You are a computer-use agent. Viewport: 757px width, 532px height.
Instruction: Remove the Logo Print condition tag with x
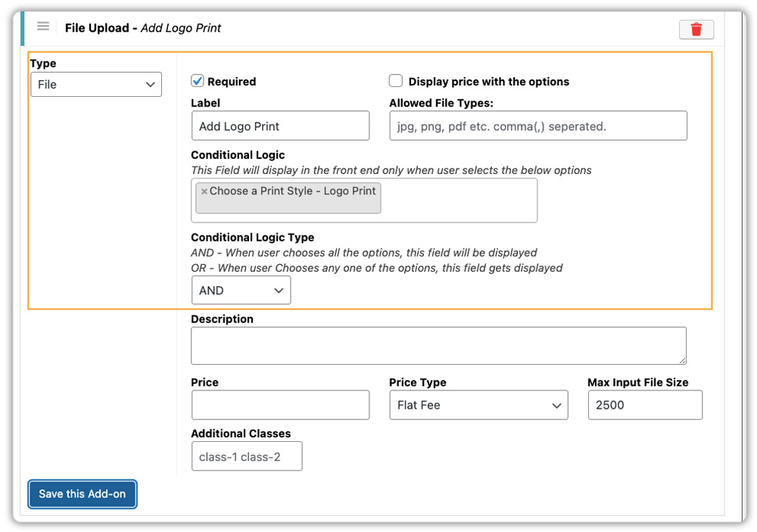click(204, 192)
